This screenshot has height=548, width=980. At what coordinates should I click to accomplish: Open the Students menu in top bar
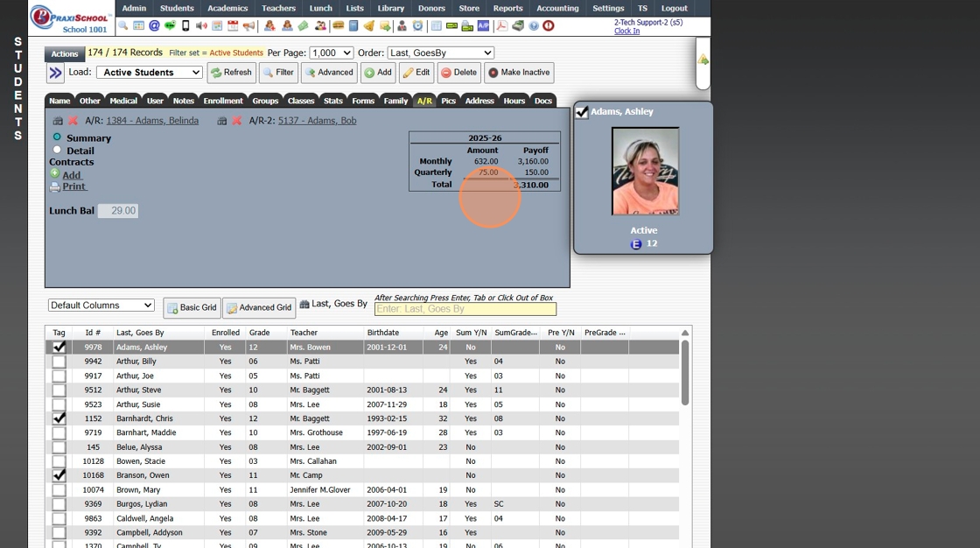tap(177, 8)
